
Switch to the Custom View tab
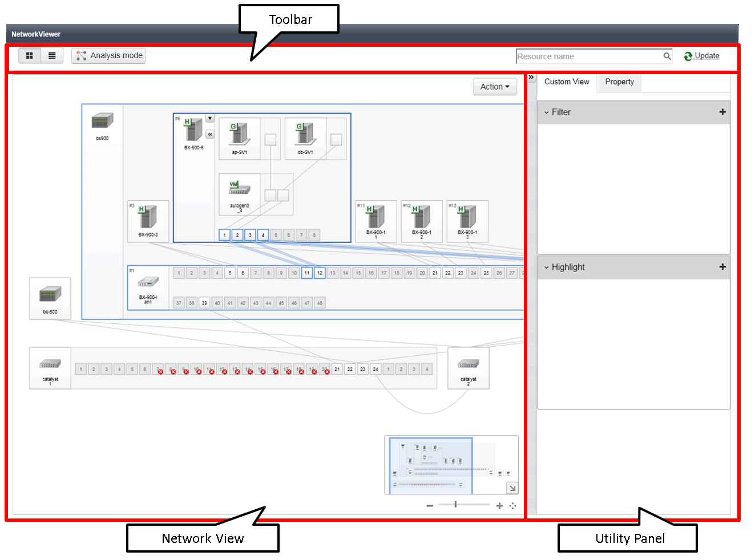pyautogui.click(x=566, y=82)
